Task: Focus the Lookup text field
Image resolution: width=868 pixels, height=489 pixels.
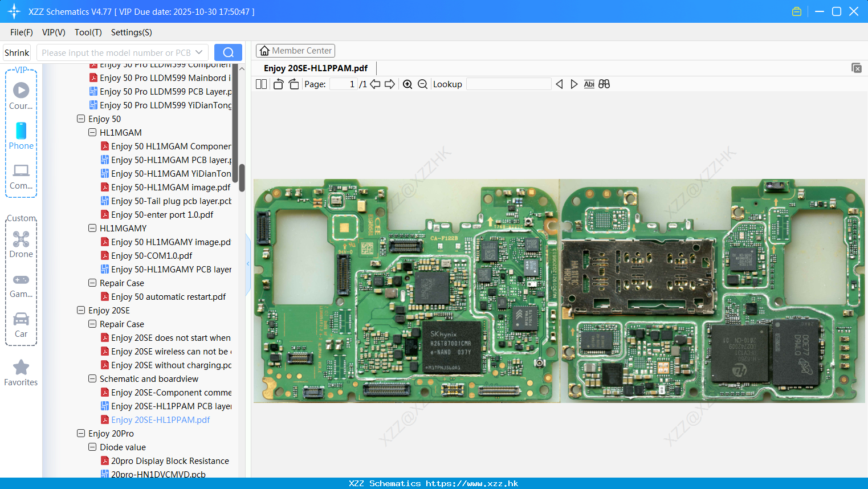Action: 508,84
